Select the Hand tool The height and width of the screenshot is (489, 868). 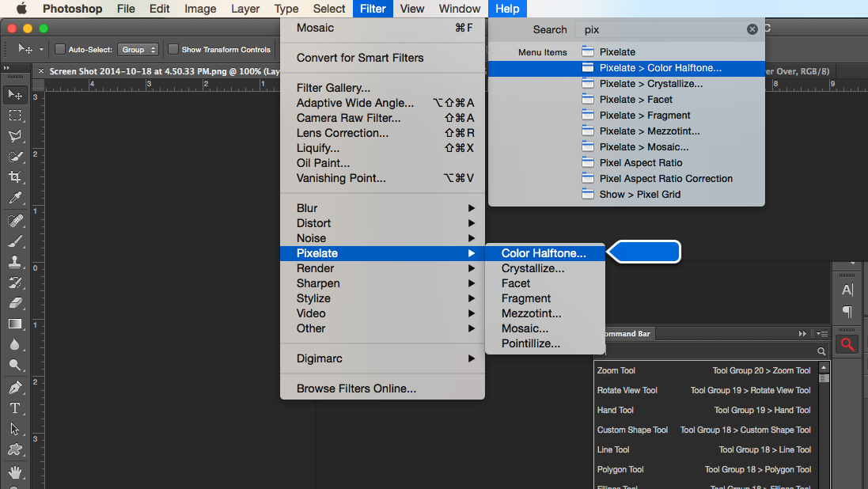point(15,472)
